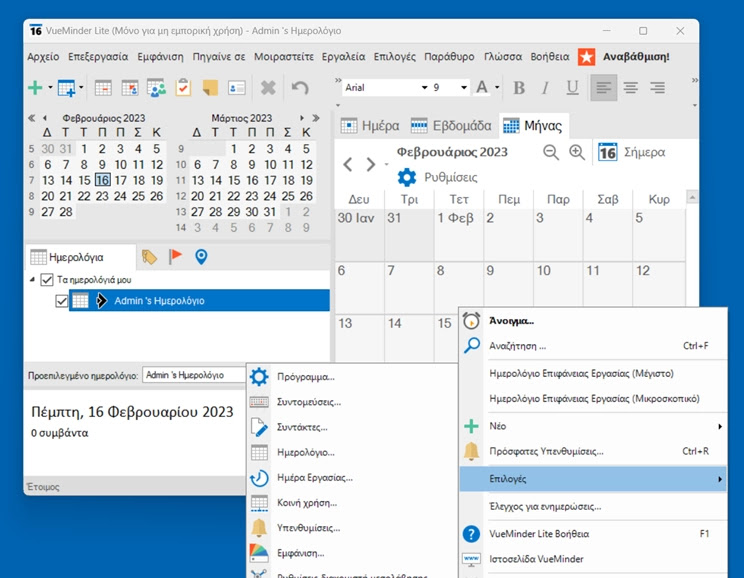
Task: Choose Εμφάνιση... in options submenu
Action: pyautogui.click(x=352, y=553)
